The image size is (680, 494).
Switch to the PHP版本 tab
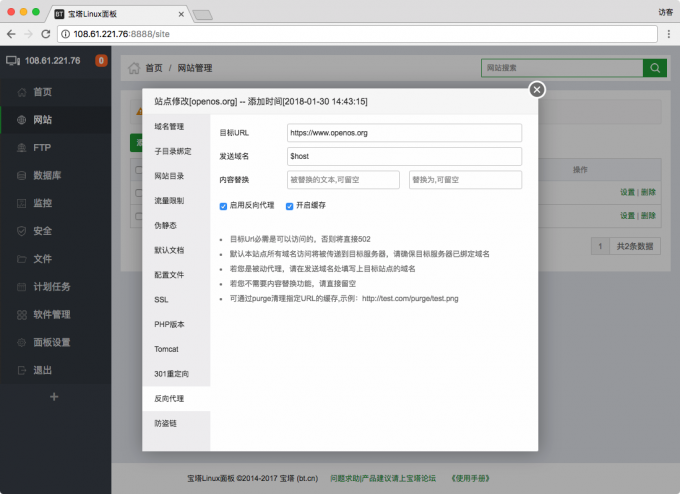tap(168, 324)
